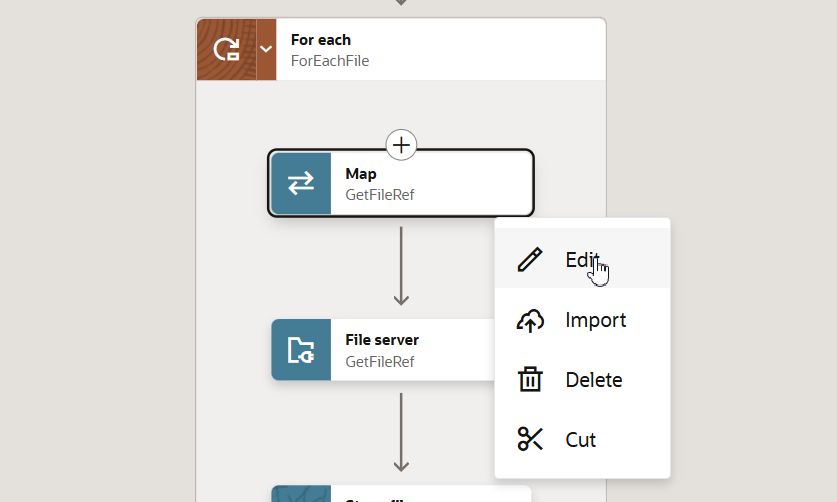The height and width of the screenshot is (502, 837).
Task: Choose Delete from the context menu
Action: click(582, 380)
